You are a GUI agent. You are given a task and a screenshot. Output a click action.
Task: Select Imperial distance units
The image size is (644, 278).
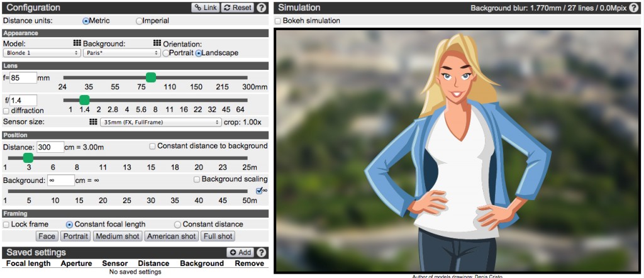139,21
